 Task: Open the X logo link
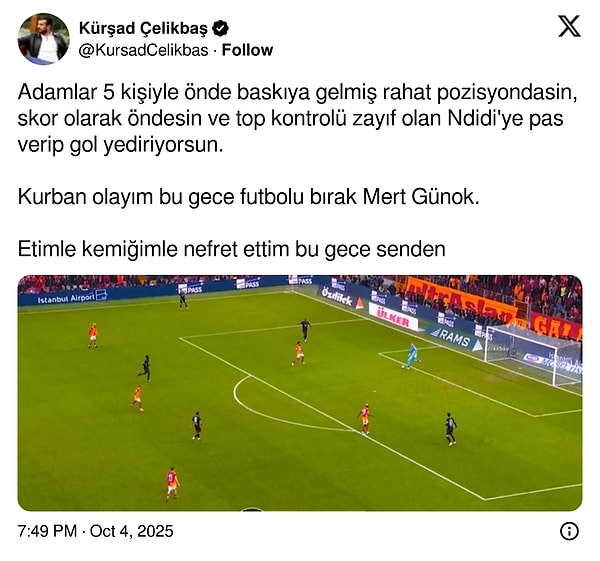tap(569, 26)
